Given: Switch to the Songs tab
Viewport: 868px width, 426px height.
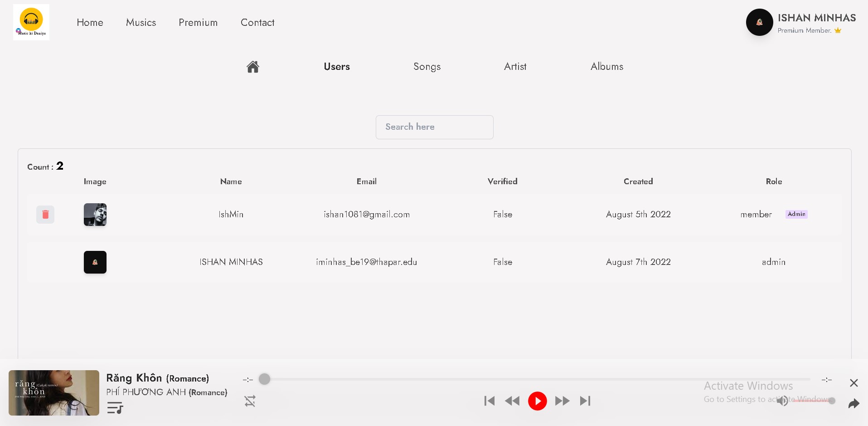Looking at the screenshot, I should [427, 67].
